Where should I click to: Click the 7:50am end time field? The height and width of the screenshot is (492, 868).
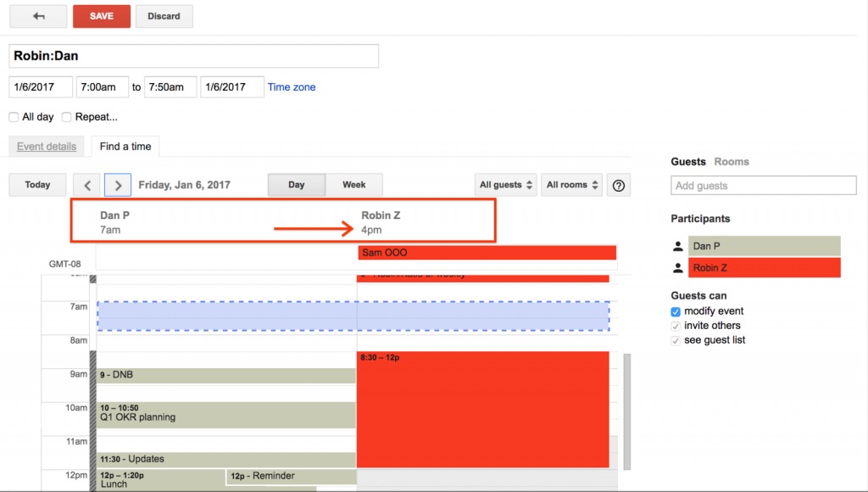pos(170,87)
